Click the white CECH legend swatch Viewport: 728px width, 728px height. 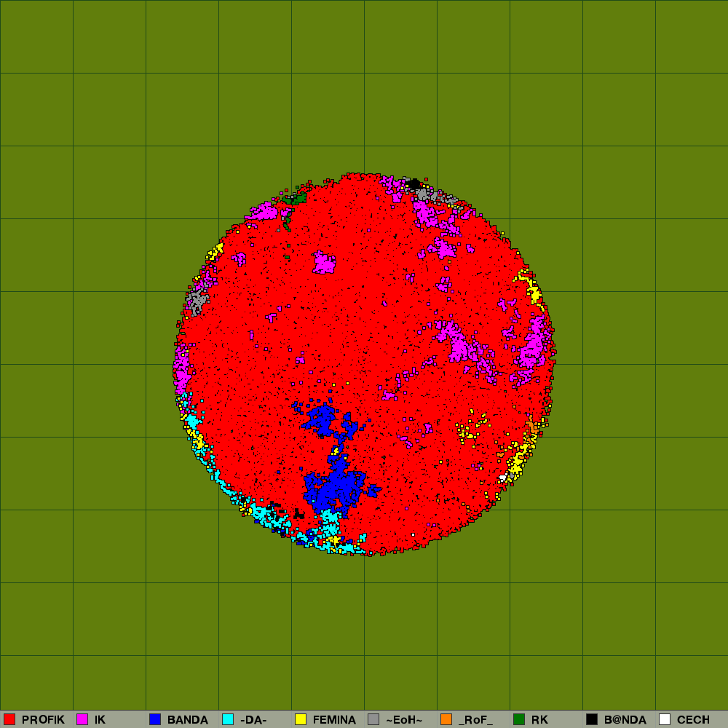665,719
